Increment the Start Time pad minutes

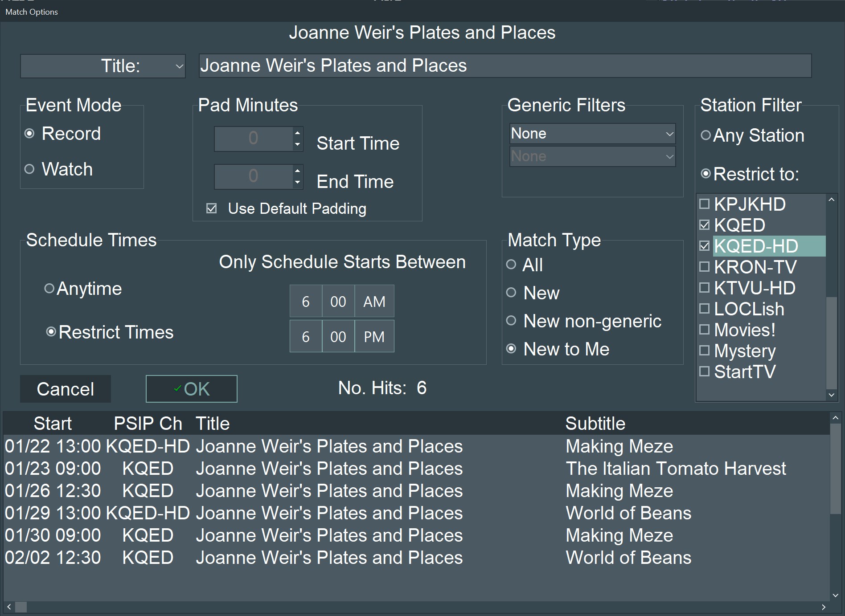pyautogui.click(x=297, y=133)
